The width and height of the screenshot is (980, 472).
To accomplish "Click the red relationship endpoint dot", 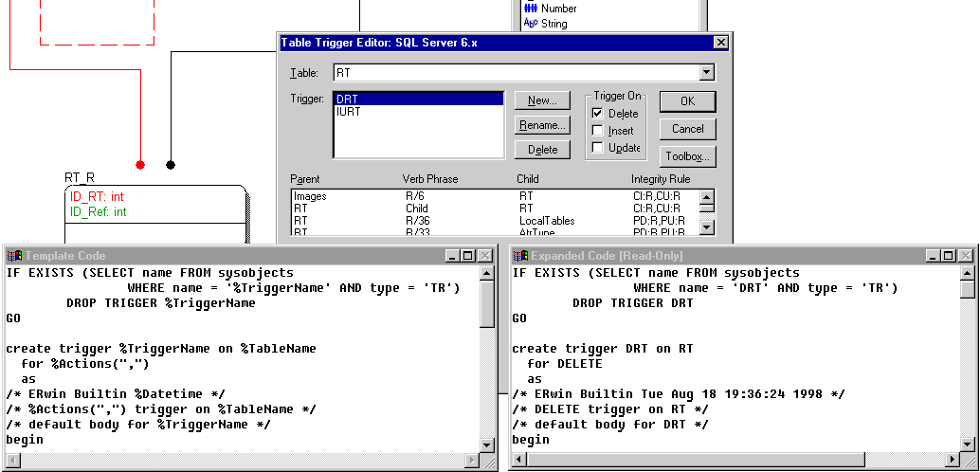I will [x=140, y=165].
